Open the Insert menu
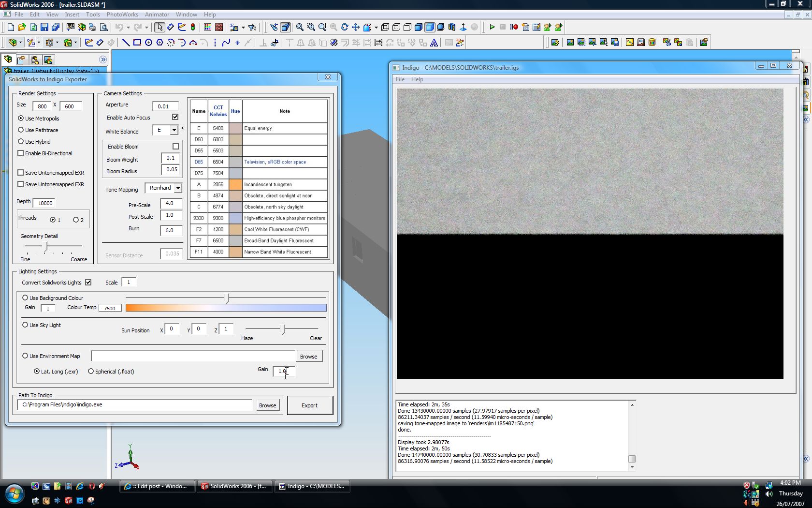Image resolution: width=812 pixels, height=508 pixels. (x=72, y=15)
